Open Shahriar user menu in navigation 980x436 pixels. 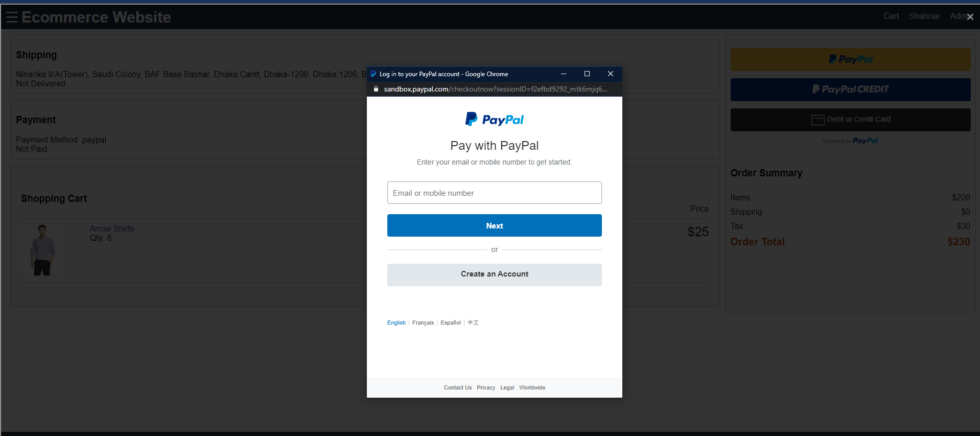[924, 16]
